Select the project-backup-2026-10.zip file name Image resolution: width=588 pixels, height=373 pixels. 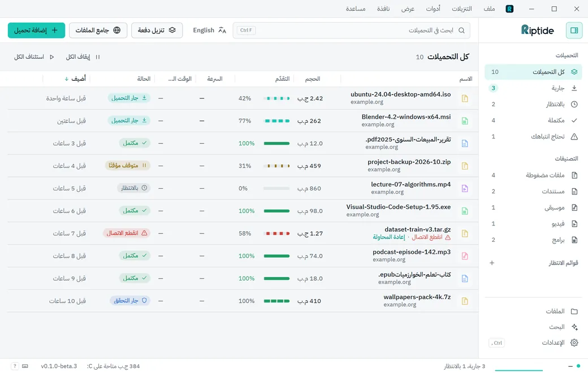[x=409, y=162]
